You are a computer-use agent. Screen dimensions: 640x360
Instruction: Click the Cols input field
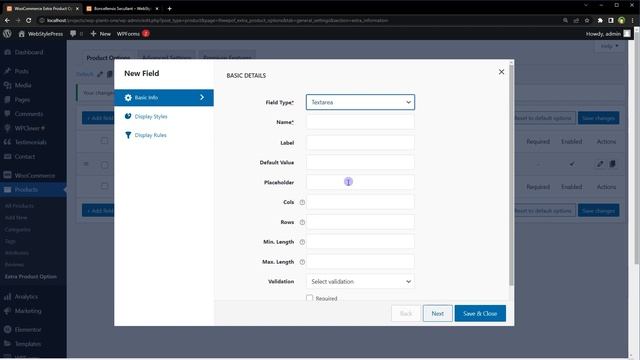tap(360, 202)
